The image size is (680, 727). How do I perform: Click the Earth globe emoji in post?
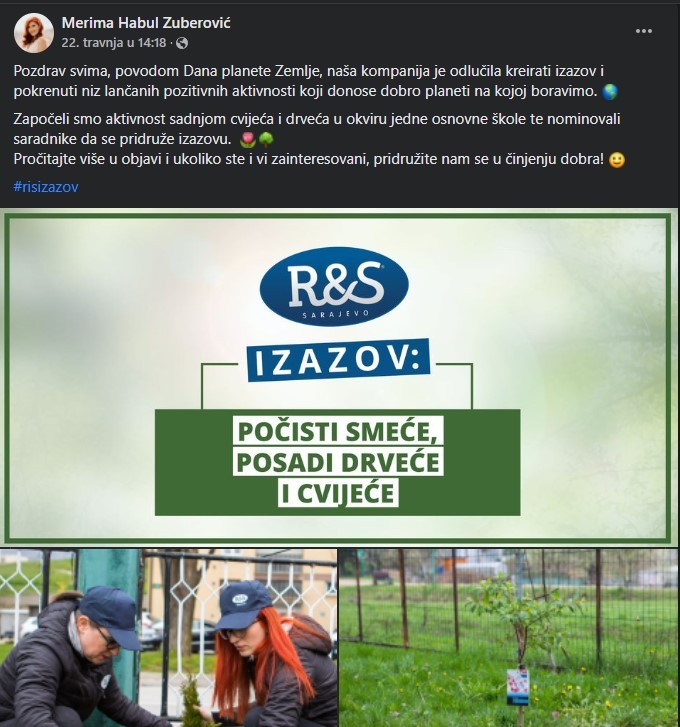click(610, 92)
